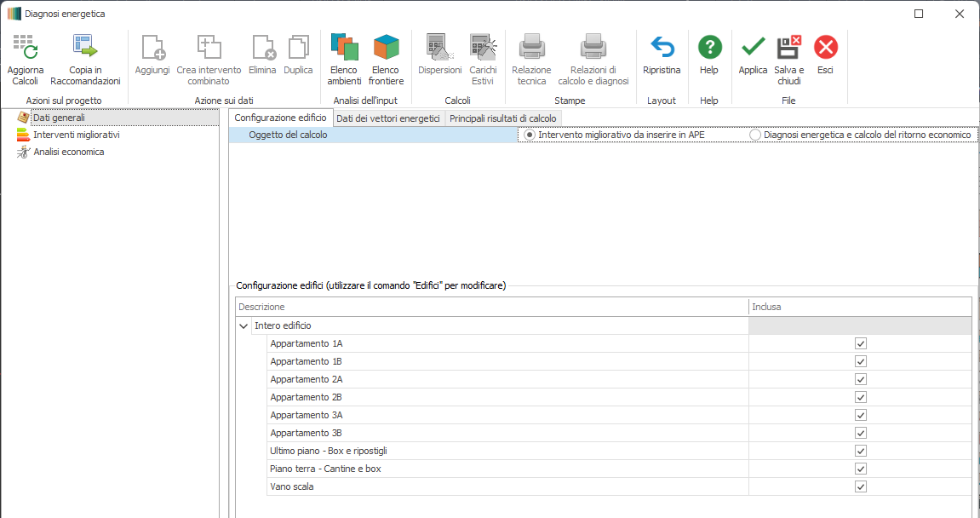Open Principali risultati di calcolo tab
Viewport: 980px width, 518px height.
click(502, 118)
